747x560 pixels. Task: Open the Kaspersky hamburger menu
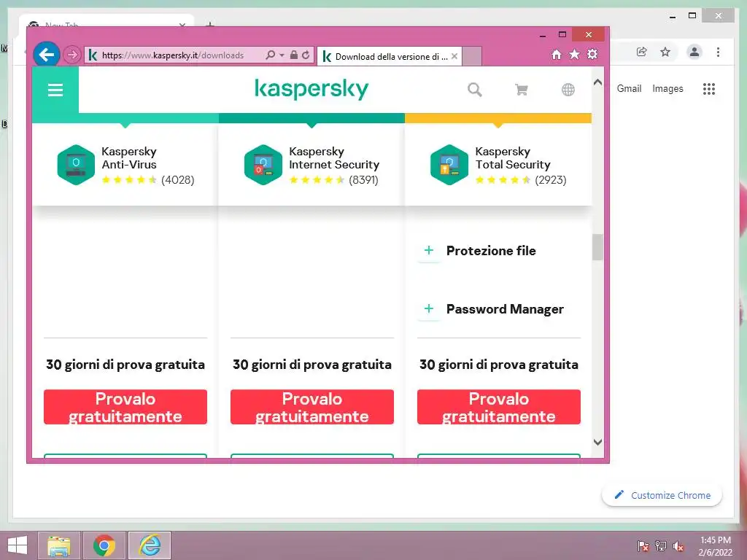tap(55, 90)
